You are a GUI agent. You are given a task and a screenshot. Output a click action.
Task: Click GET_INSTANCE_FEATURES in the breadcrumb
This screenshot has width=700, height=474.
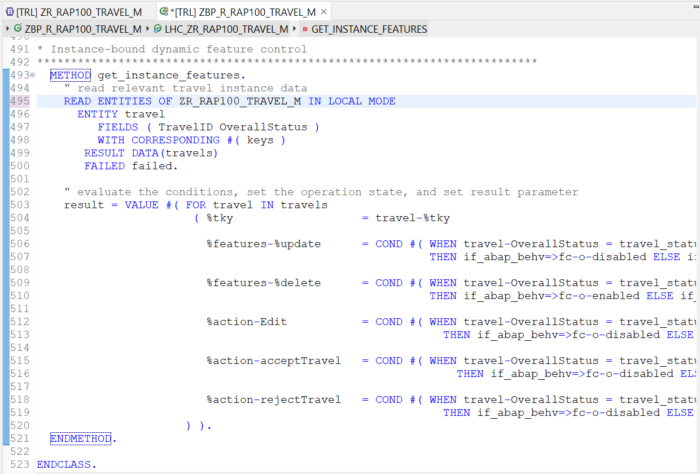(x=369, y=29)
